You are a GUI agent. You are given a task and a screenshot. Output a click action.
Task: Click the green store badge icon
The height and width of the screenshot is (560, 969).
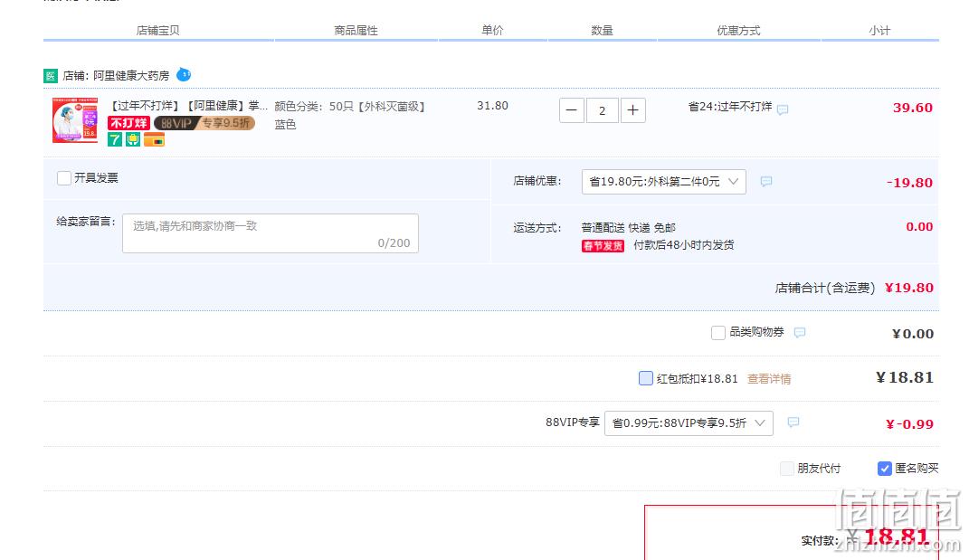pyautogui.click(x=50, y=76)
